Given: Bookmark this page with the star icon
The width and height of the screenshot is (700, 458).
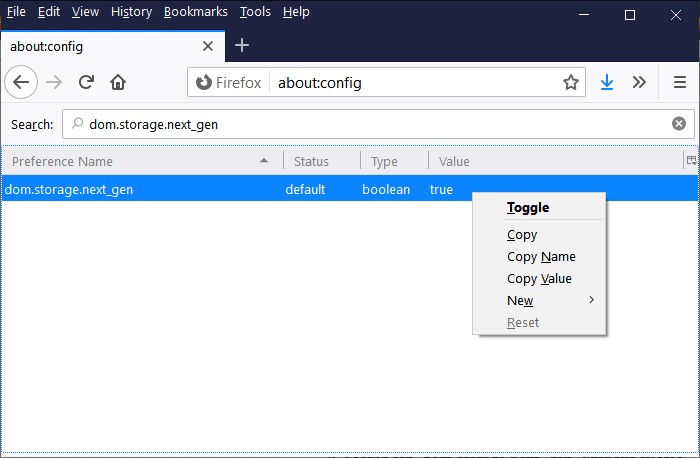Looking at the screenshot, I should click(571, 83).
